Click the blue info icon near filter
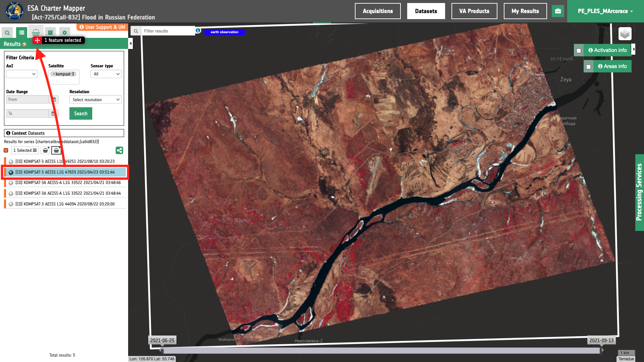 pyautogui.click(x=198, y=31)
